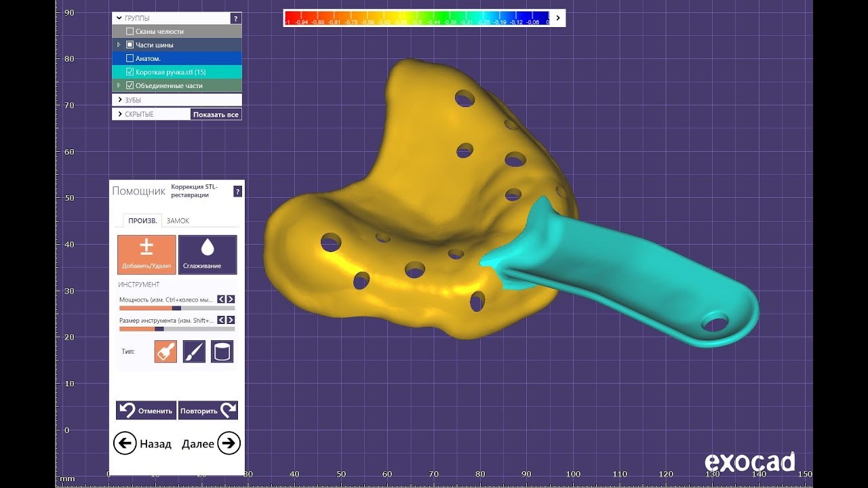Activate Сглаживание smoothing mode
The image size is (868, 488).
point(208,255)
